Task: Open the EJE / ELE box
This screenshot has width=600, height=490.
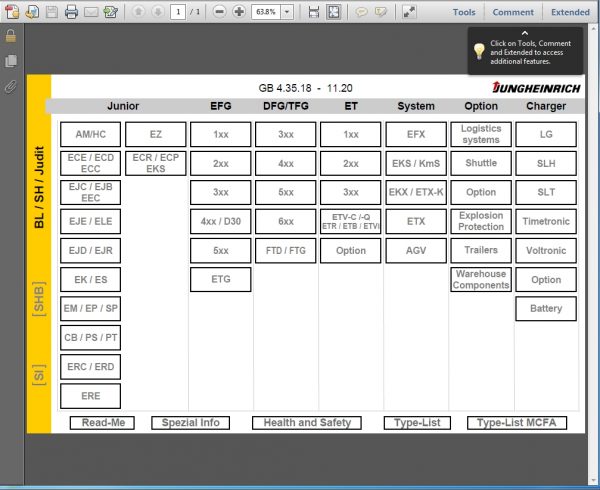Action: (x=90, y=221)
